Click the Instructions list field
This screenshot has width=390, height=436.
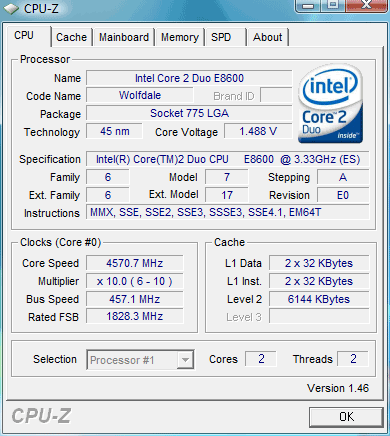click(x=228, y=212)
